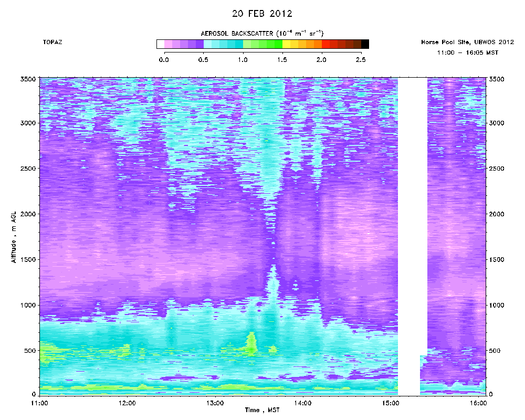Click the 15:00 time axis label
The width and height of the screenshot is (525, 420).
pyautogui.click(x=391, y=403)
